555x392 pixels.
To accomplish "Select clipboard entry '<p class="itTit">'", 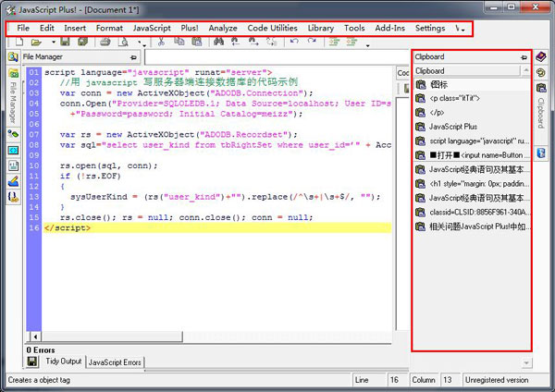I will (471, 98).
